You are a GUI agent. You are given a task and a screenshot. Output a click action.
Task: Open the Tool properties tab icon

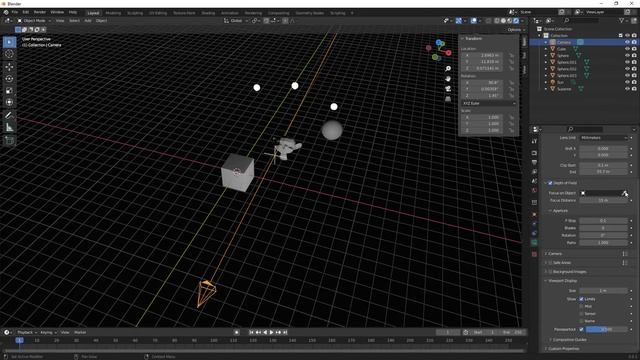(x=534, y=141)
